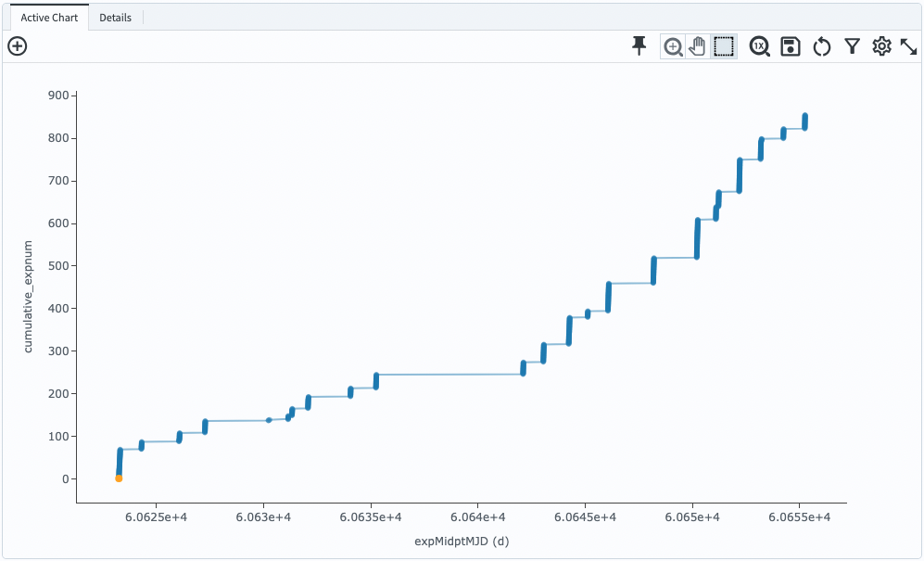Open the filter funnel icon
924x561 pixels.
coord(852,45)
